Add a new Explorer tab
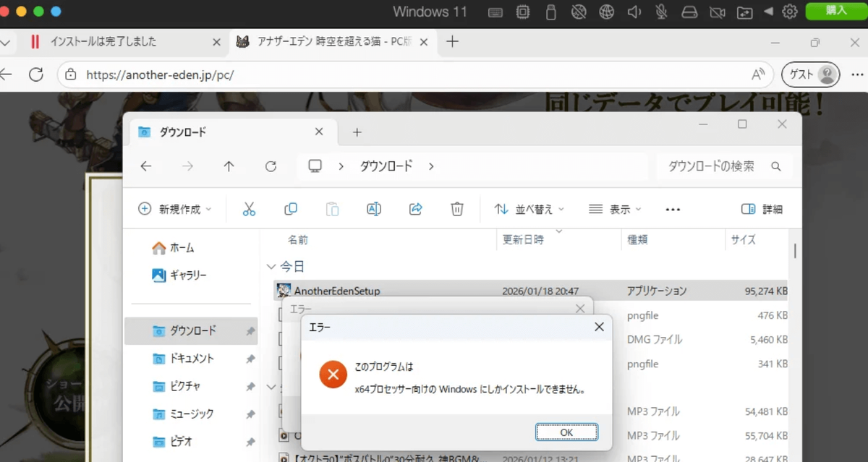868x462 pixels. coord(357,132)
